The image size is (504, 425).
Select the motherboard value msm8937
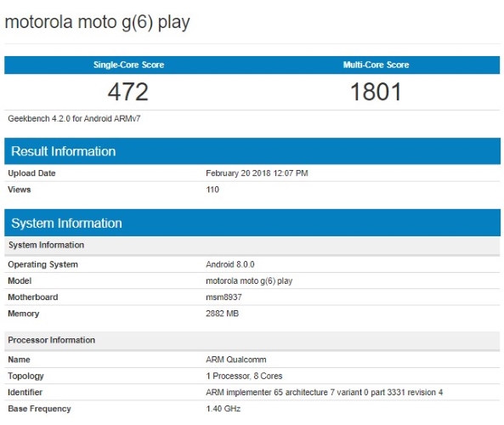[x=224, y=297]
